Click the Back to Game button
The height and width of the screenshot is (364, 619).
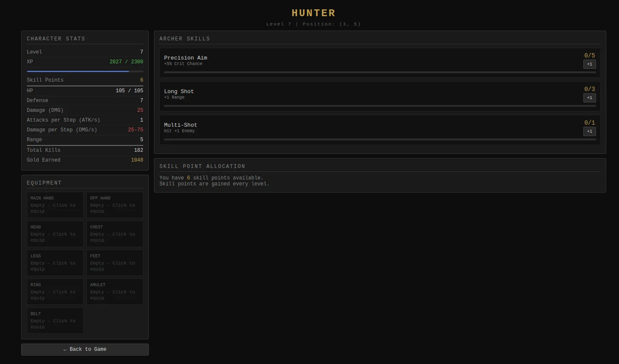coord(85,350)
